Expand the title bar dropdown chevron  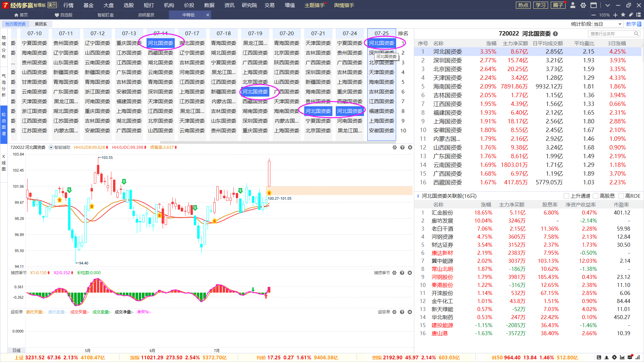click(607, 5)
